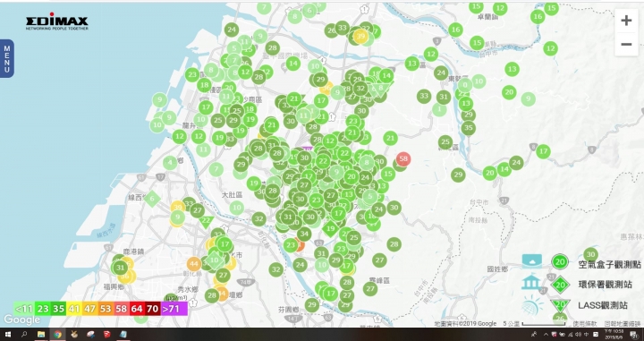Click the 64 red legend swatch
Image resolution: width=644 pixels, height=341 pixels.
136,309
